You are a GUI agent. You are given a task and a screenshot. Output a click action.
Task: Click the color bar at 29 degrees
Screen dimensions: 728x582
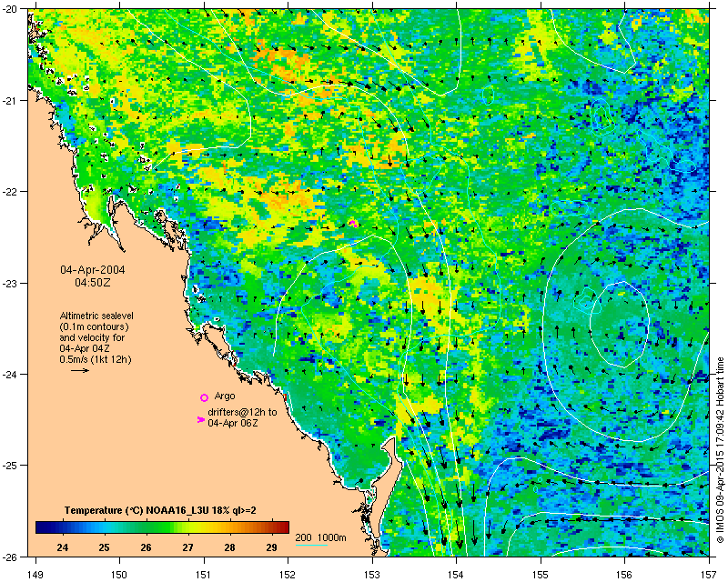click(x=271, y=527)
